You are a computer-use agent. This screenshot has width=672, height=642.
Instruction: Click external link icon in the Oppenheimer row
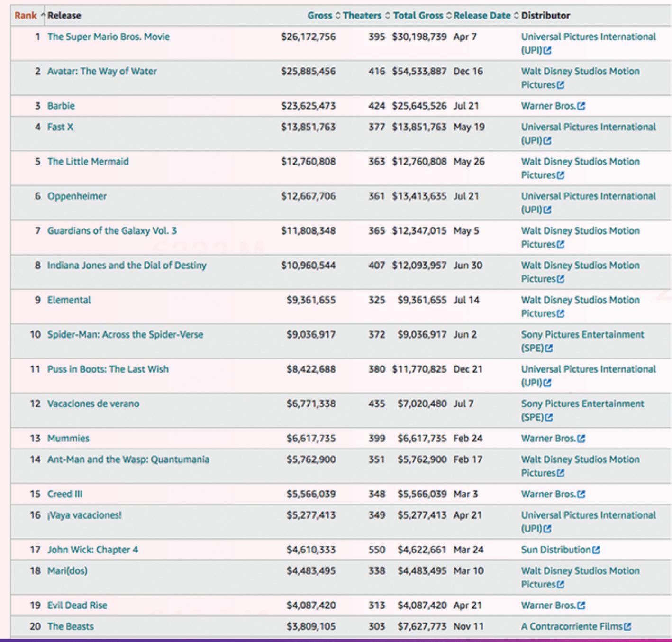click(547, 210)
